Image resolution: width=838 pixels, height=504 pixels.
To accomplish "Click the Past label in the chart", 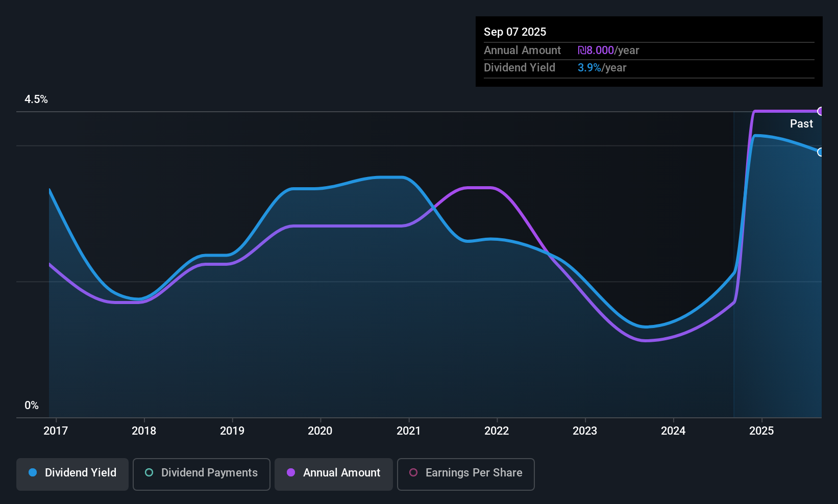I will 801,123.
